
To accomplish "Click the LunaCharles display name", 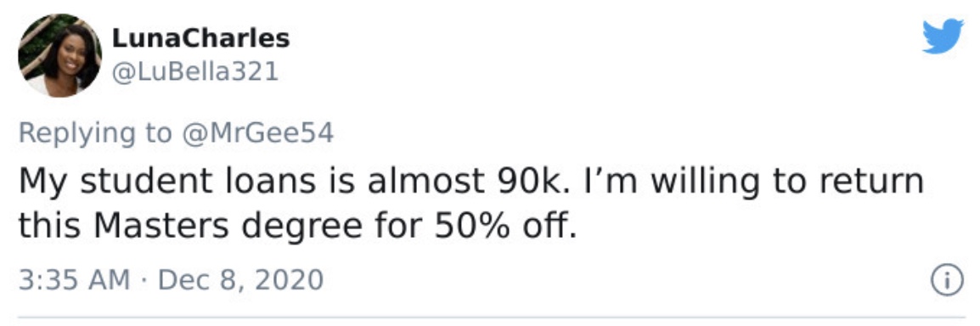I will (200, 39).
